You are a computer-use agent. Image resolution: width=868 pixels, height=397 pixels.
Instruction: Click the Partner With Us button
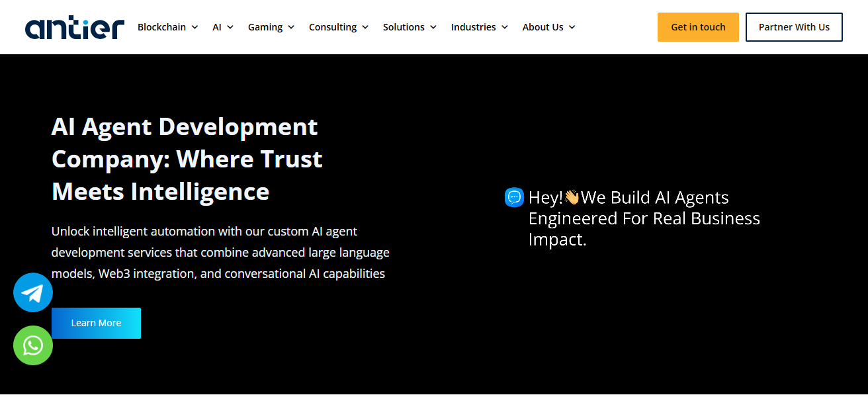pyautogui.click(x=794, y=27)
